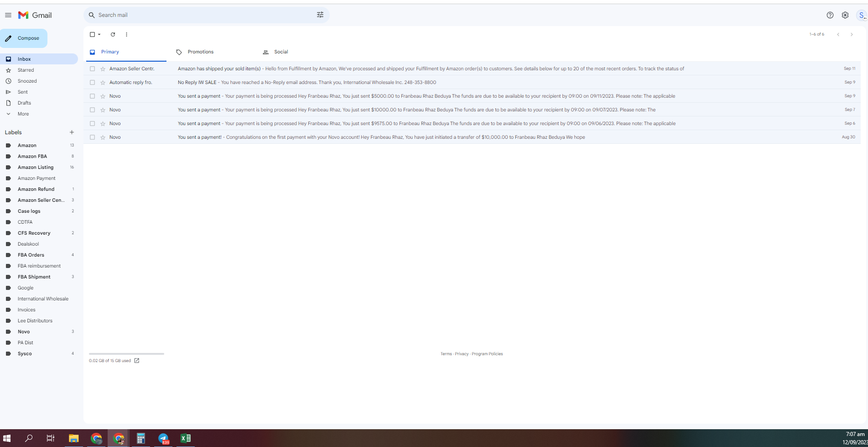
Task: Open the More options menu beside Refresh
Action: [x=126, y=34]
